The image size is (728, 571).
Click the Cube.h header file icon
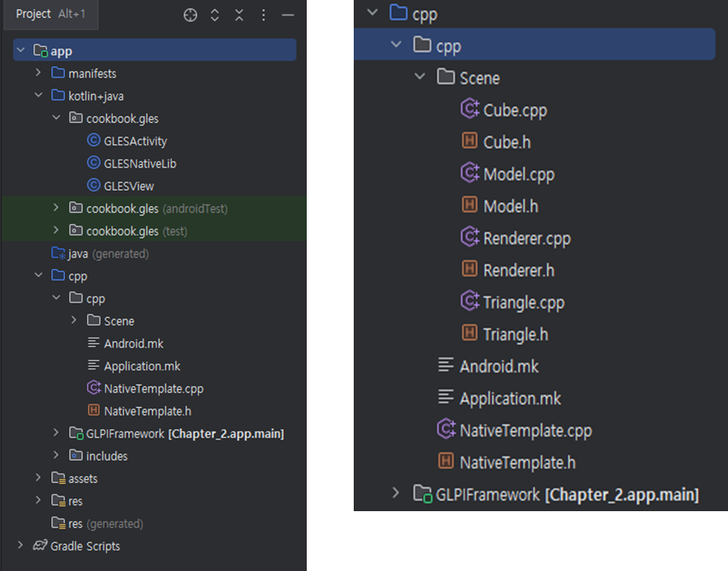pos(469,140)
